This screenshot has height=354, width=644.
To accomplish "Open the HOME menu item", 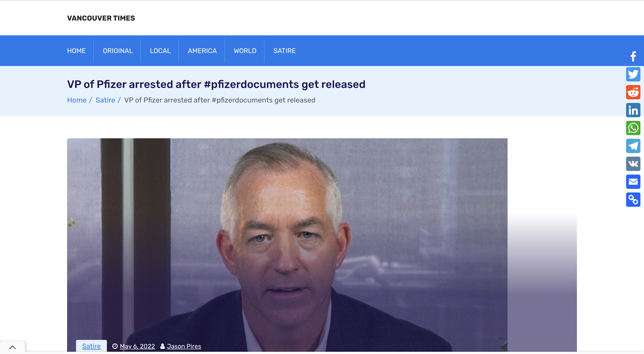I will coord(76,51).
